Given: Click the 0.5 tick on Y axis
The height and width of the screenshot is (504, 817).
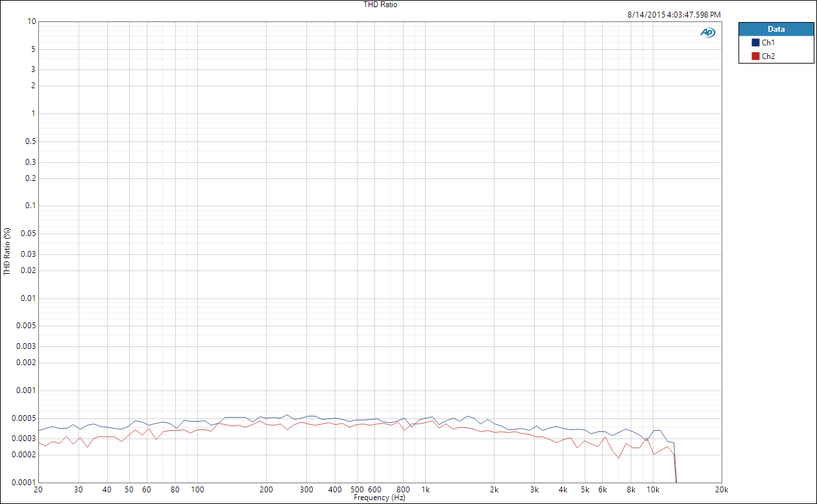Looking at the screenshot, I should [x=30, y=142].
